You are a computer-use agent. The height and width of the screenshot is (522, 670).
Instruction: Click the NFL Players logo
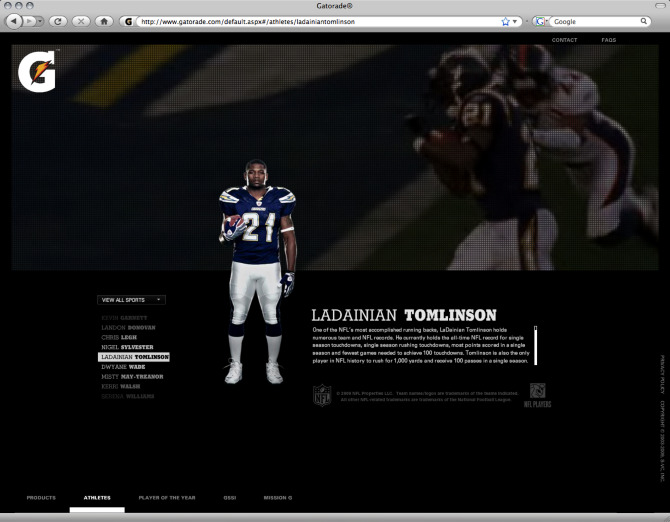(x=537, y=394)
